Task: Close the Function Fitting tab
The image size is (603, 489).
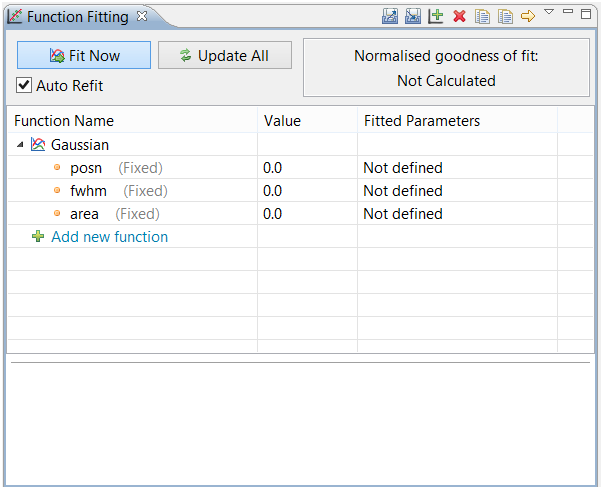Action: pyautogui.click(x=142, y=16)
